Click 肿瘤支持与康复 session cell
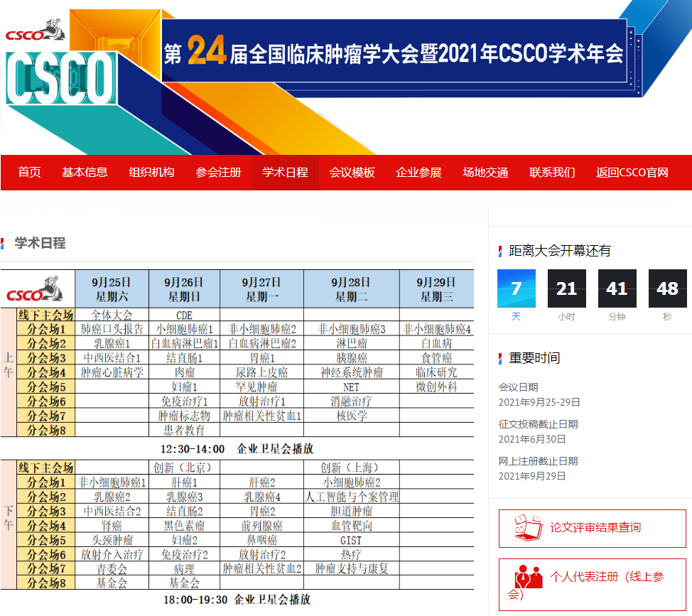Viewport: 692px width, 616px height. (x=351, y=569)
